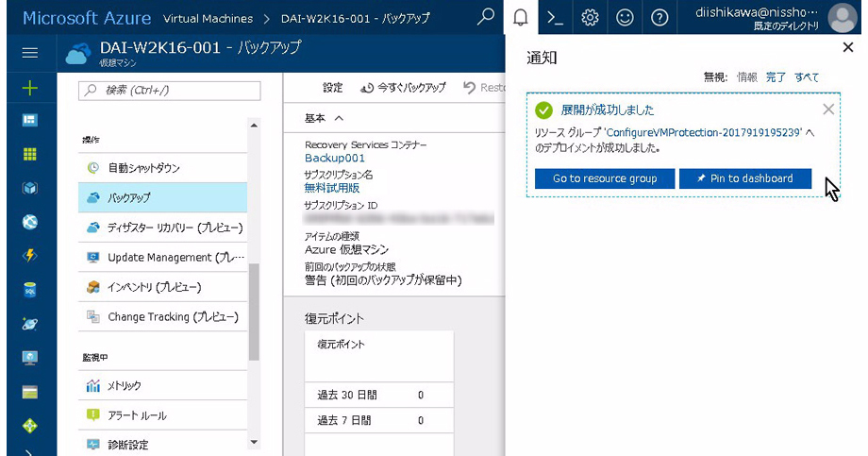This screenshot has height=456, width=868.
Task: Dismiss the 展開が成功しました notification
Action: coord(828,110)
